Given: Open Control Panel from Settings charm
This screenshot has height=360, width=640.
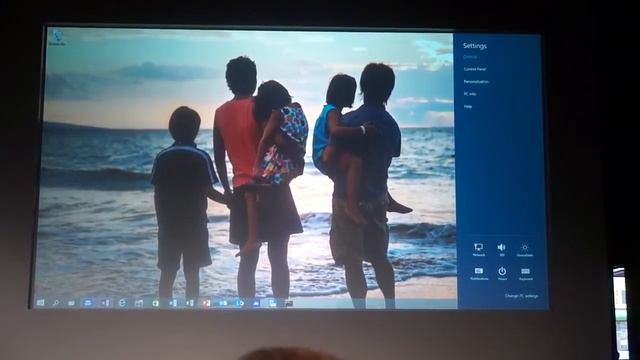Looking at the screenshot, I should [x=475, y=69].
